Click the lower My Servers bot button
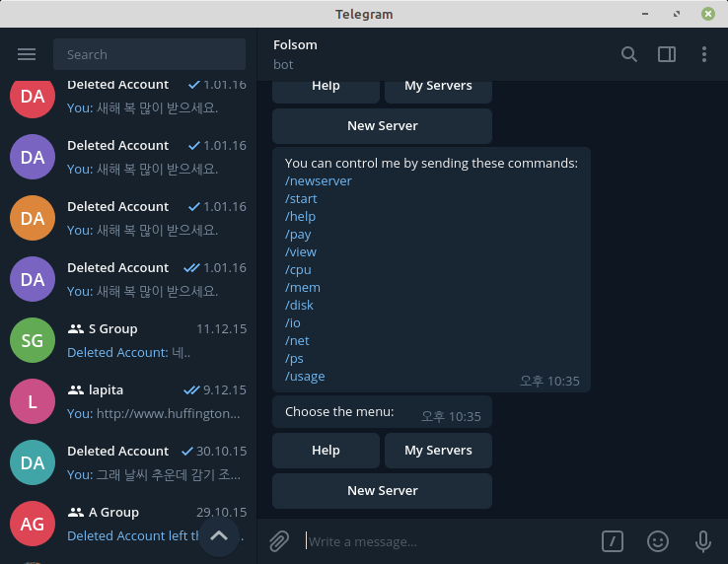728x564 pixels. (438, 451)
